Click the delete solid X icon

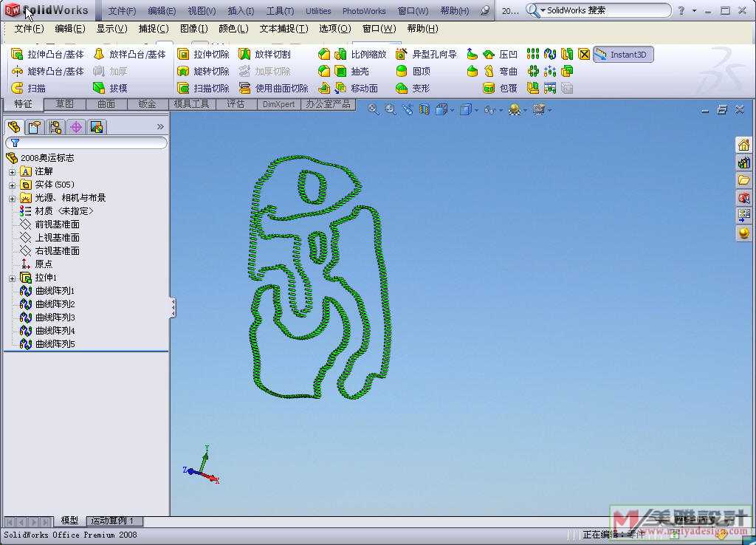pos(584,54)
